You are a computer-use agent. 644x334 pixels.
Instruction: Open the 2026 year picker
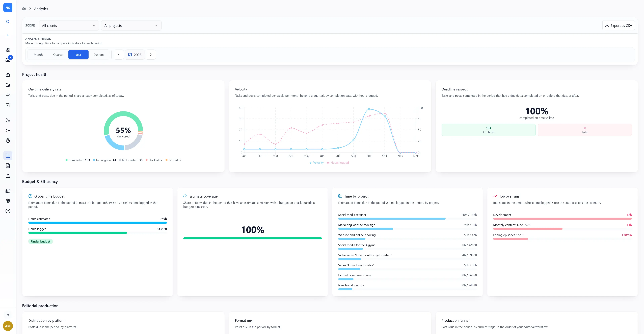pos(135,55)
